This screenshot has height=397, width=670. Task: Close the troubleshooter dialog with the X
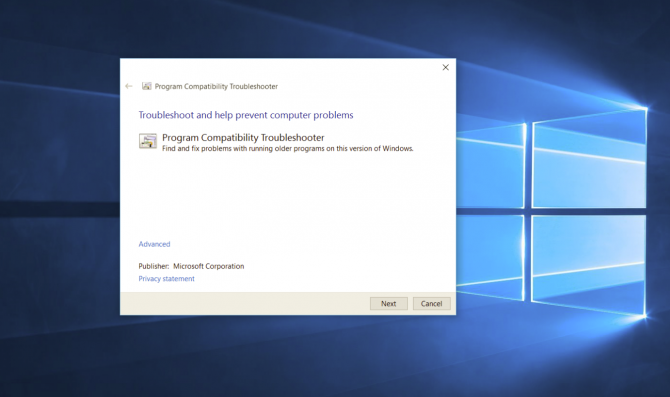point(445,68)
